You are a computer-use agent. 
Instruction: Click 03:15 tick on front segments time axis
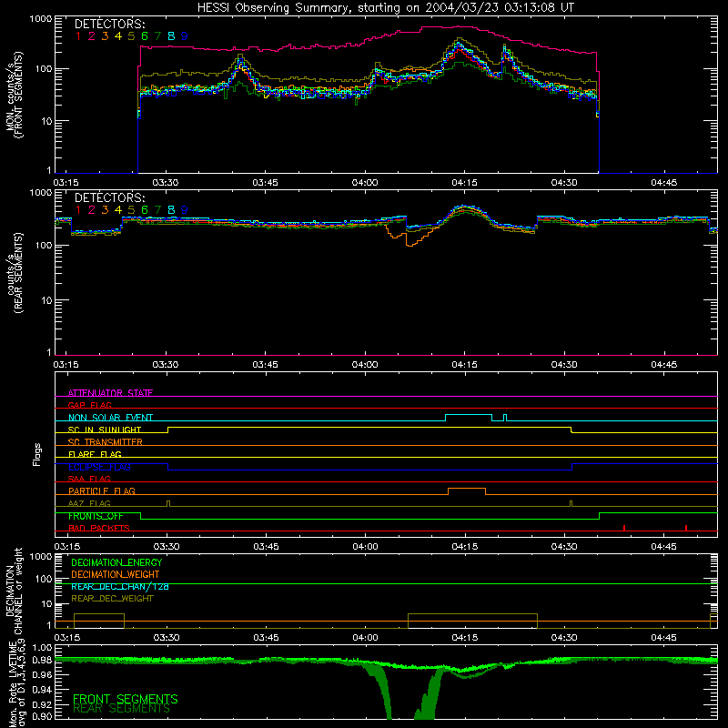[66, 183]
